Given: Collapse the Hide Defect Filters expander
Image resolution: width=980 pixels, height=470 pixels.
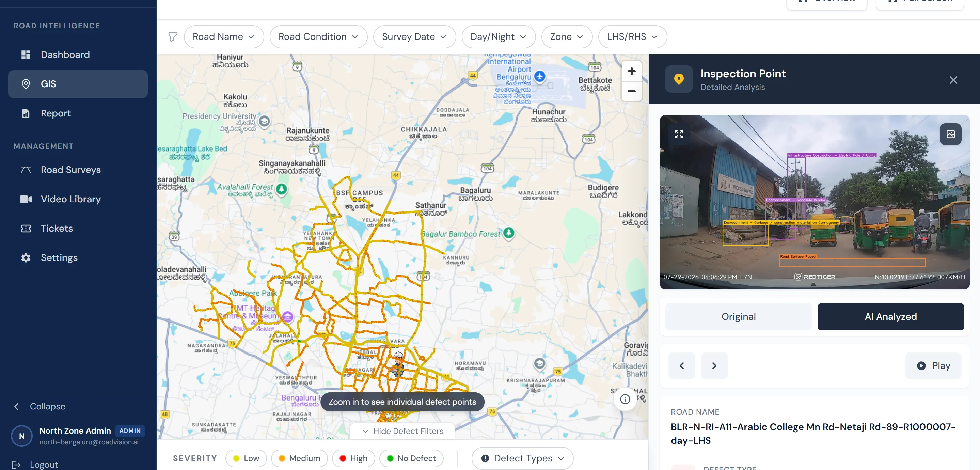Looking at the screenshot, I should coord(402,431).
